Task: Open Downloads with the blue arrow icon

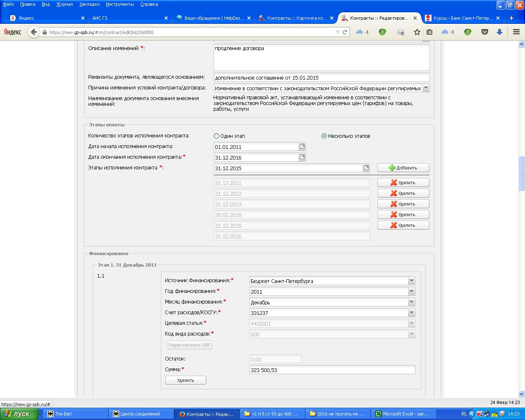Action: point(499,32)
